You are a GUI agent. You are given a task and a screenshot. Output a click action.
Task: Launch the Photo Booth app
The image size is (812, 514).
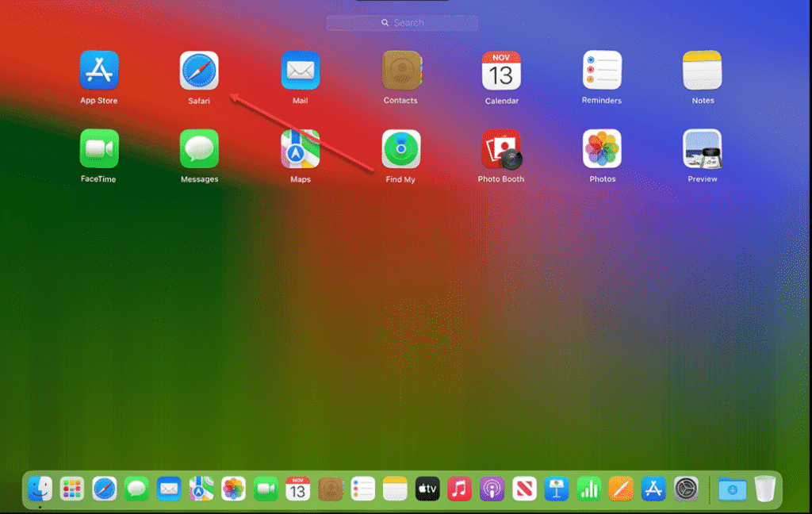[x=501, y=149]
